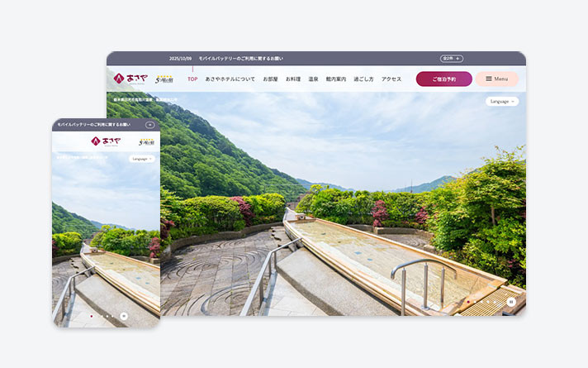Pause the desktop hero slideshow
Viewport: 588px width, 368px height.
[510, 303]
